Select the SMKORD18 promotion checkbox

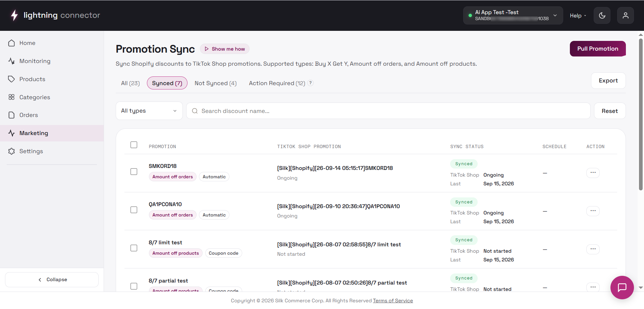[134, 172]
